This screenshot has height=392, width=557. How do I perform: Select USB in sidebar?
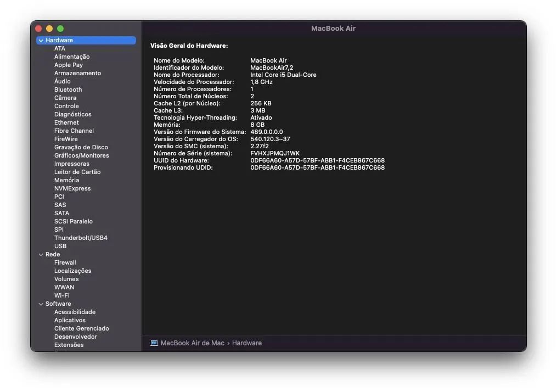point(60,246)
